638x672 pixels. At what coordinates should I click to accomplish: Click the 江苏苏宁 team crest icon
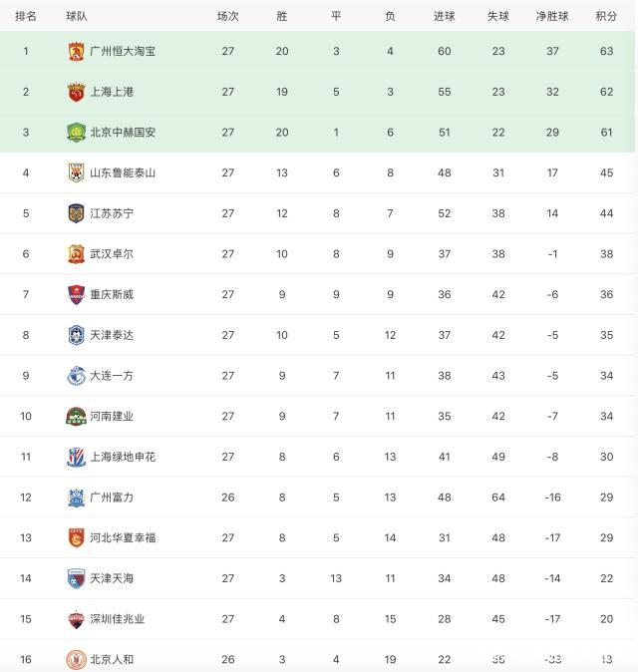(x=76, y=213)
